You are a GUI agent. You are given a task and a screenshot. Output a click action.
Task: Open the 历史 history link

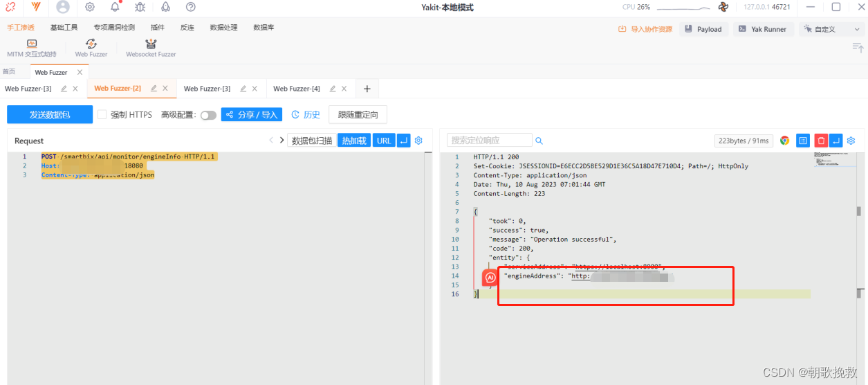pyautogui.click(x=306, y=115)
